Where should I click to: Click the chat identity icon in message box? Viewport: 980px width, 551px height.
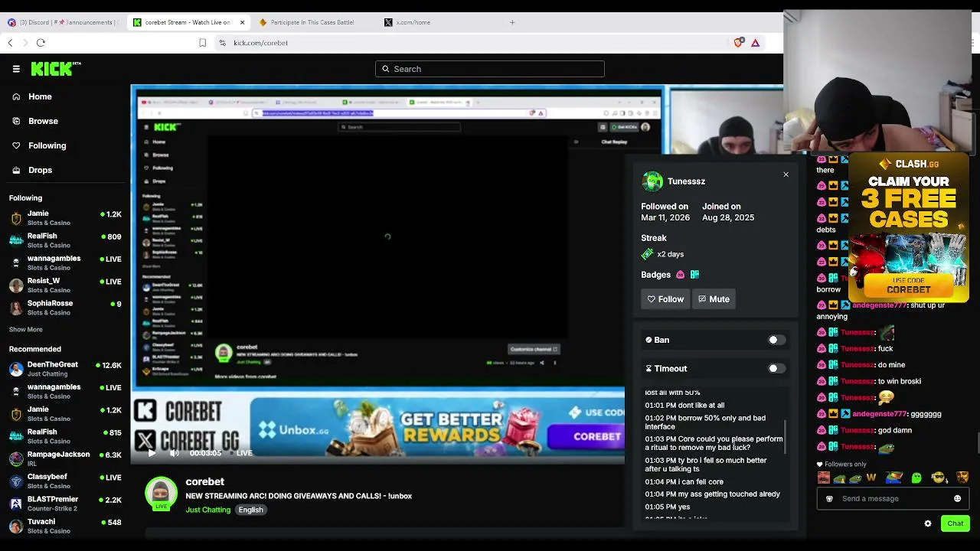coord(829,498)
